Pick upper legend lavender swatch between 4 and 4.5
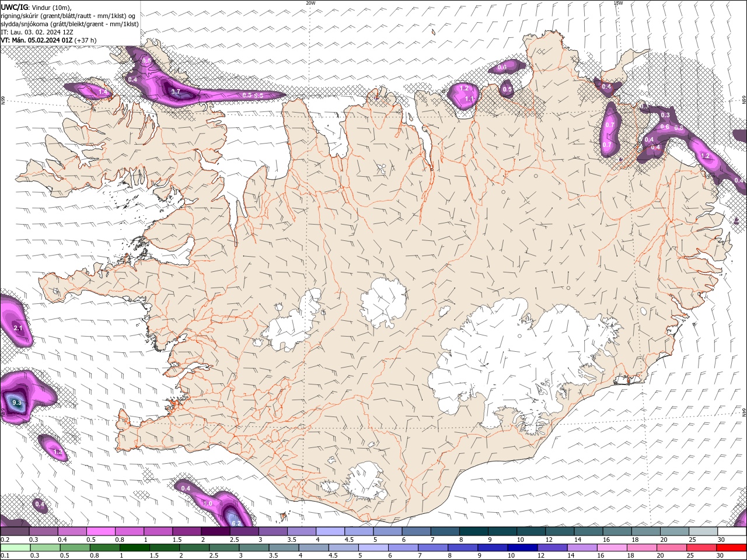Screen dimensions: 747x560 tap(330, 531)
